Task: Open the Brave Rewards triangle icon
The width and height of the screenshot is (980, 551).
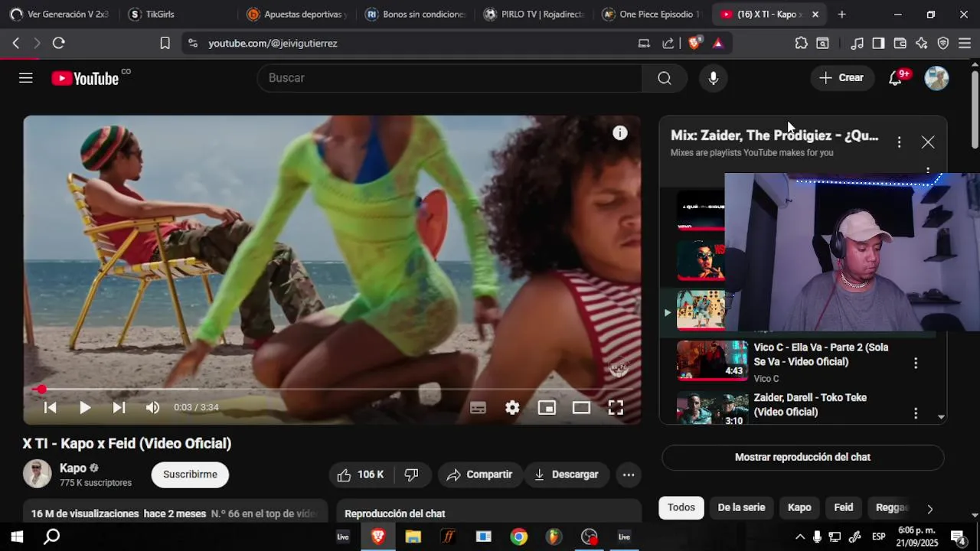Action: (717, 44)
